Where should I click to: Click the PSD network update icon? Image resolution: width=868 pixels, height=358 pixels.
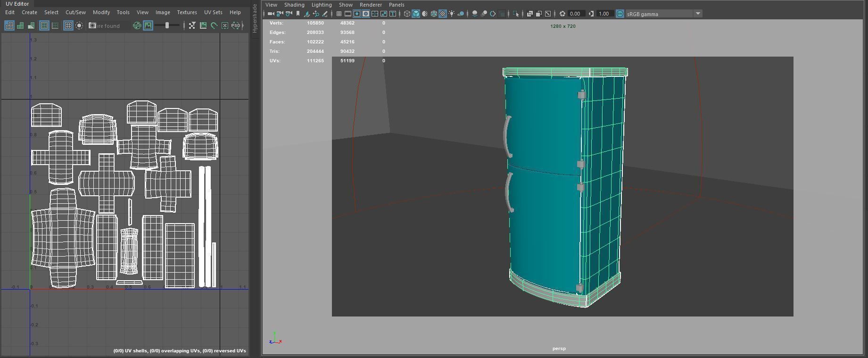tap(235, 25)
